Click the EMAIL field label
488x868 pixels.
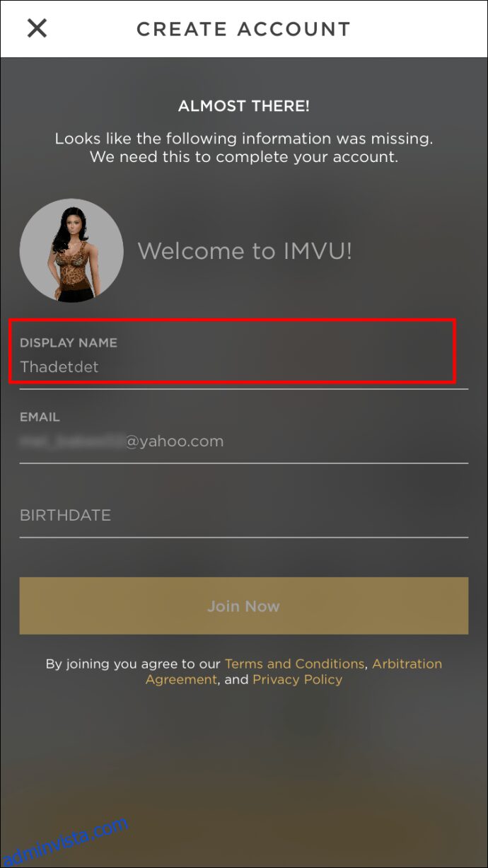(40, 417)
